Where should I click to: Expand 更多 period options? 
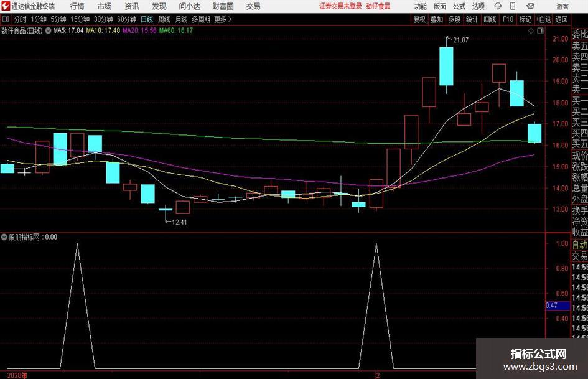point(223,19)
